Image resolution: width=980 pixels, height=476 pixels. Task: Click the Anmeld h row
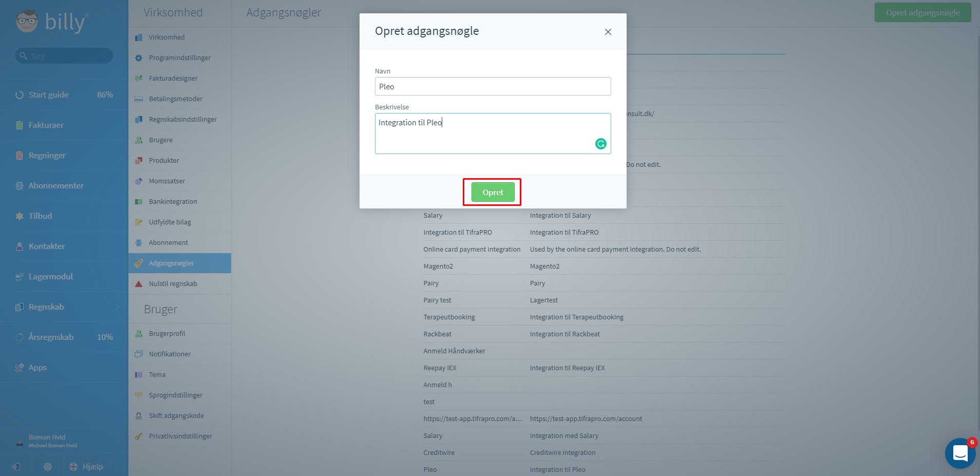click(604, 385)
